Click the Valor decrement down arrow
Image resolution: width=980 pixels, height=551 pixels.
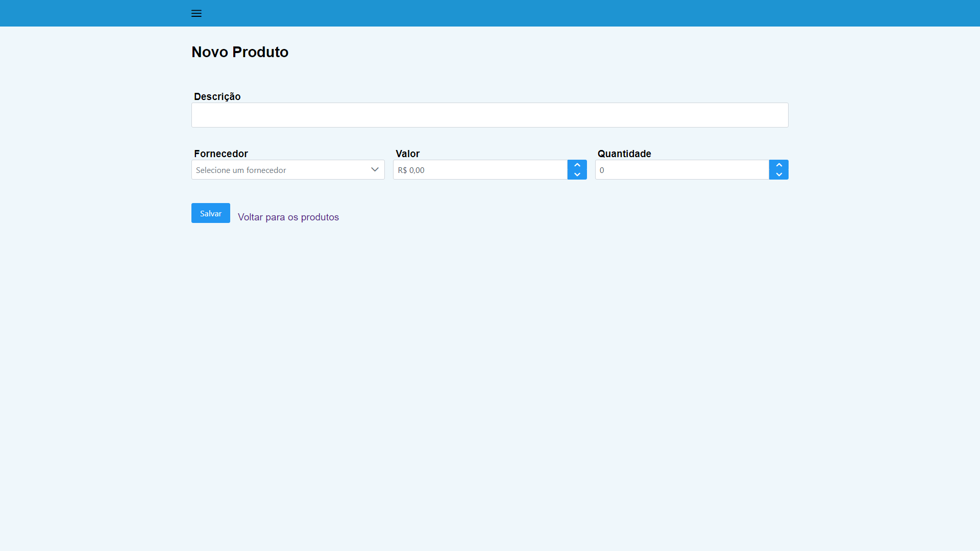pyautogui.click(x=577, y=174)
